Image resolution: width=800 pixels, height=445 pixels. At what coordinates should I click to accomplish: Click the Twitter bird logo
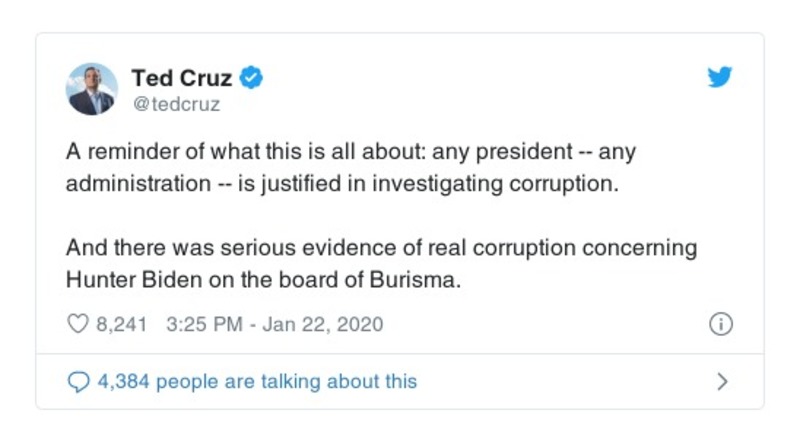click(720, 78)
